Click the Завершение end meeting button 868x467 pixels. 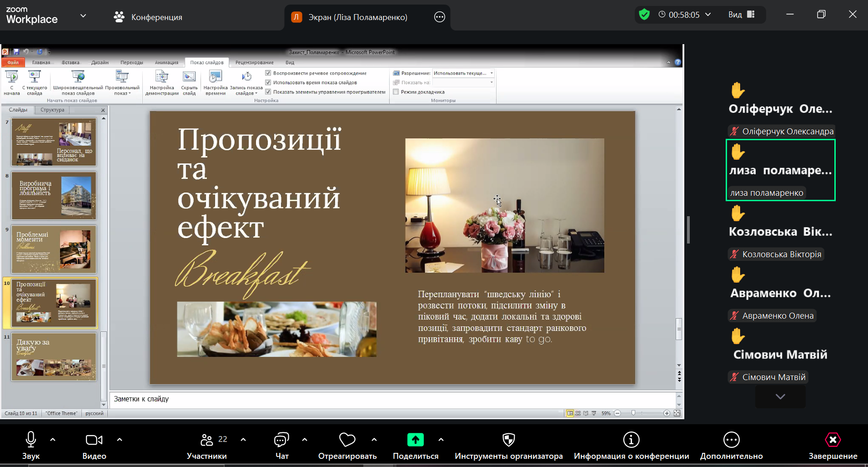pyautogui.click(x=833, y=440)
